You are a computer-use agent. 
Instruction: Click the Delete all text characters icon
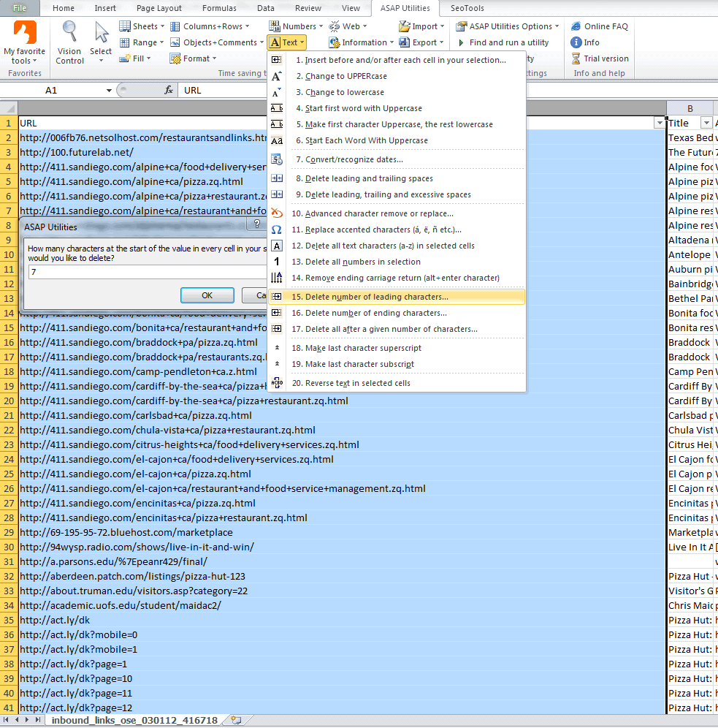276,246
